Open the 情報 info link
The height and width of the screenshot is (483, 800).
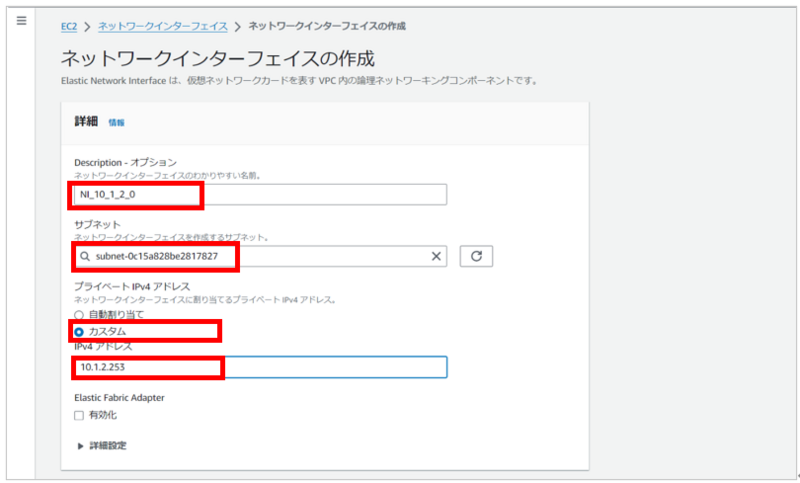[x=116, y=122]
